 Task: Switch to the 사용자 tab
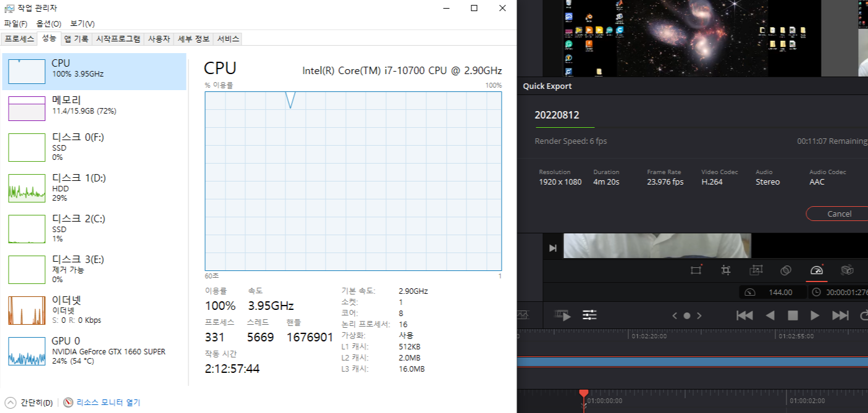click(x=159, y=39)
